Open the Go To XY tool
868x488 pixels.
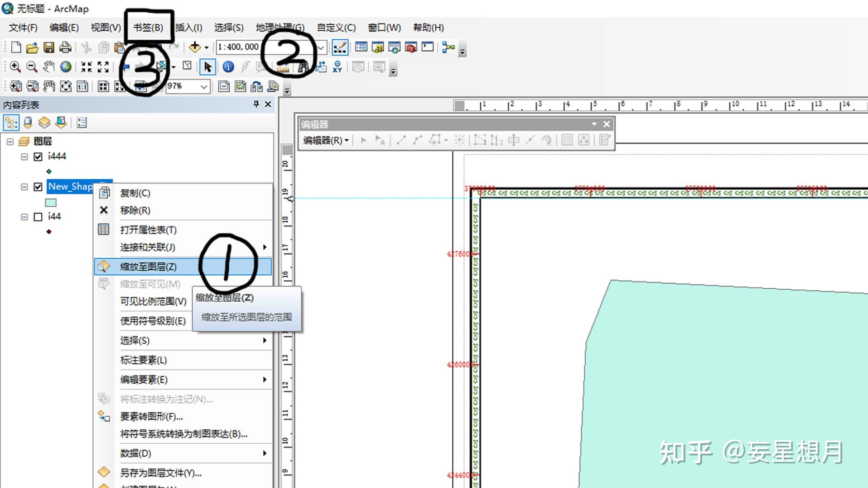coord(337,67)
